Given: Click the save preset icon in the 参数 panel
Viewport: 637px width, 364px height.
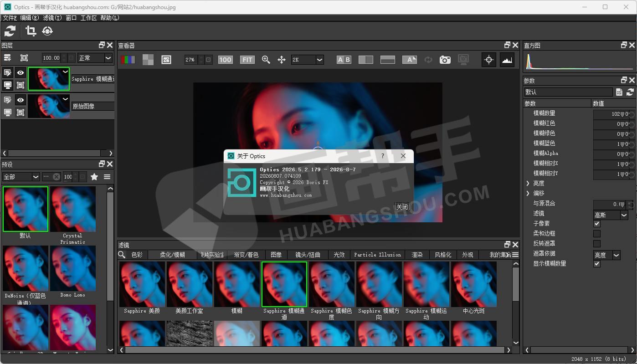Looking at the screenshot, I should [x=619, y=92].
